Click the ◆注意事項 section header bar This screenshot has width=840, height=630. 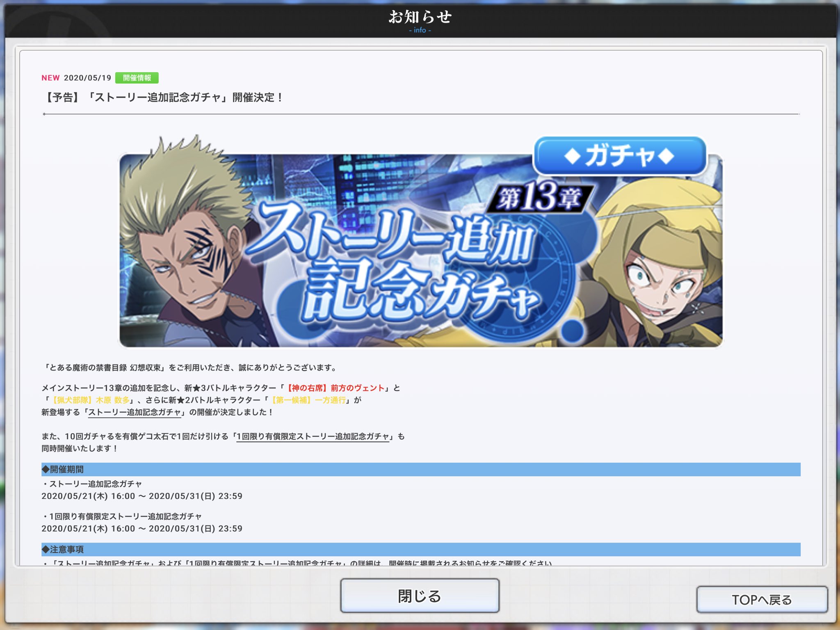[x=420, y=549]
